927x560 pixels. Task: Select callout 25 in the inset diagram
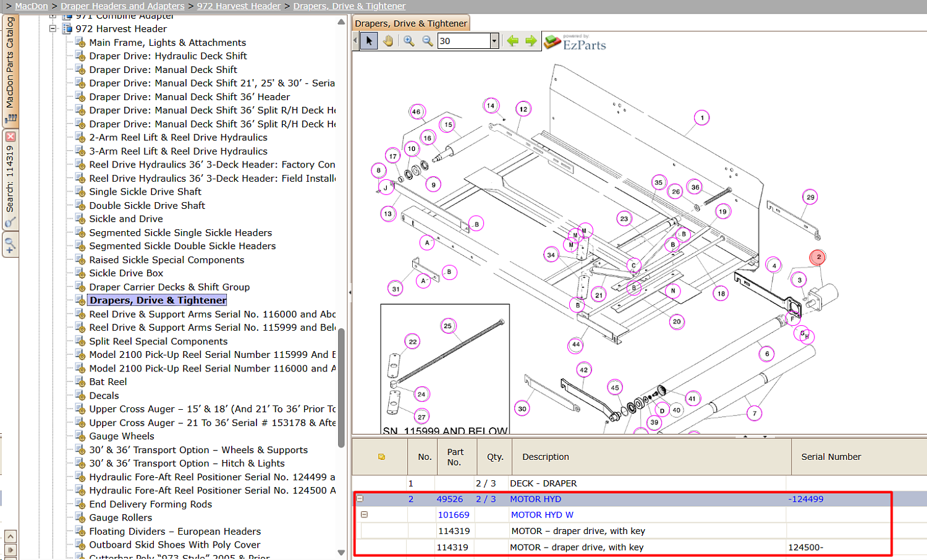tap(447, 326)
